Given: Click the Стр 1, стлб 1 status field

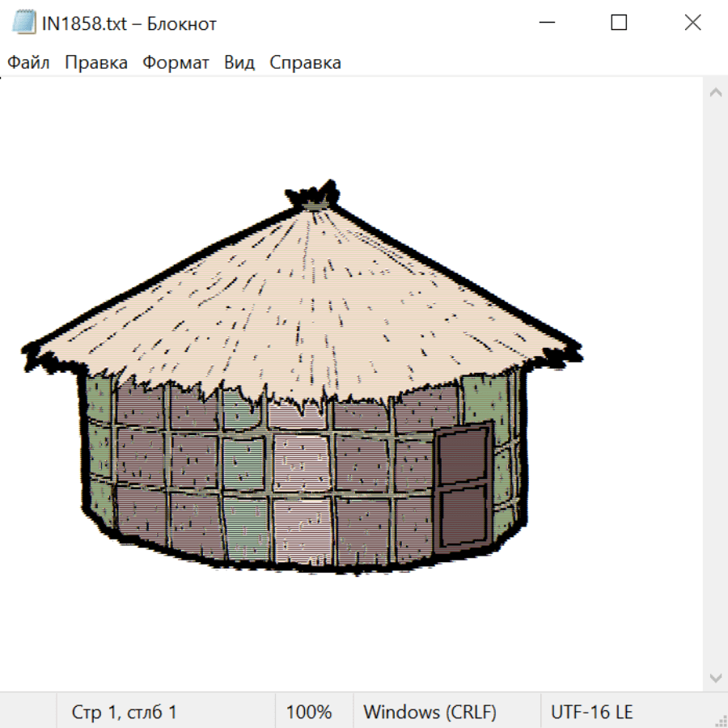Looking at the screenshot, I should (x=125, y=713).
